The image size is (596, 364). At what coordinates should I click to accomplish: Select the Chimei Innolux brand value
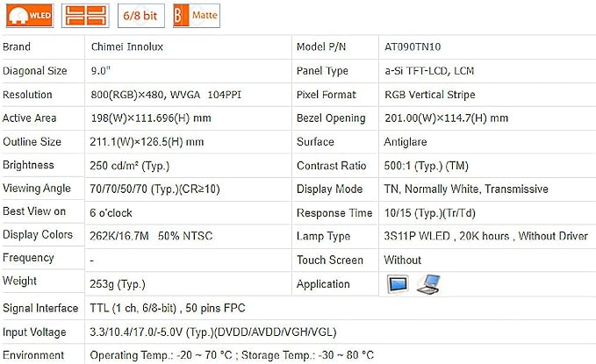[x=127, y=46]
